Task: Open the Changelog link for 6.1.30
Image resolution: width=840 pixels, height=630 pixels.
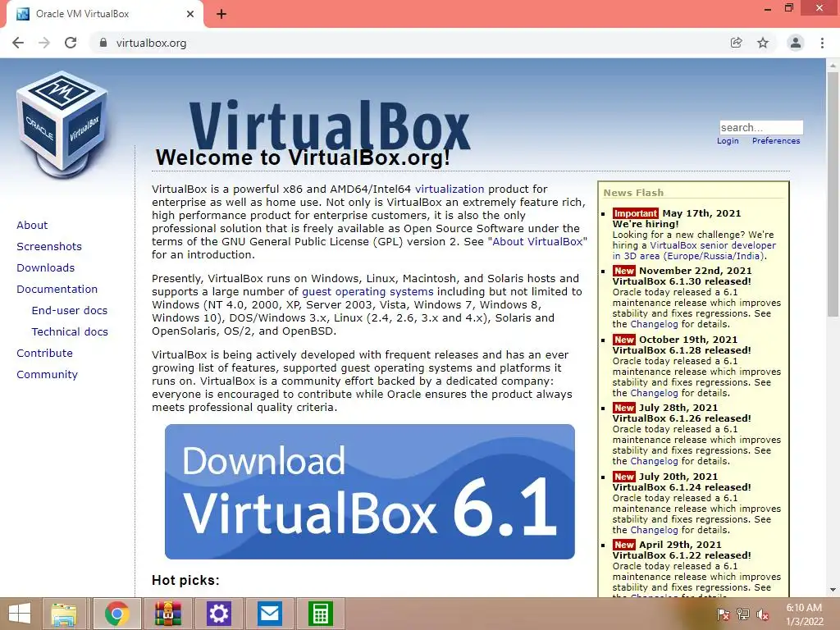Action: click(654, 324)
